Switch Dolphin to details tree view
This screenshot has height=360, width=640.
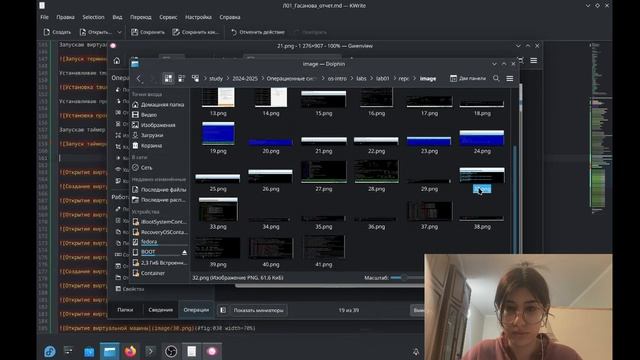tap(195, 78)
